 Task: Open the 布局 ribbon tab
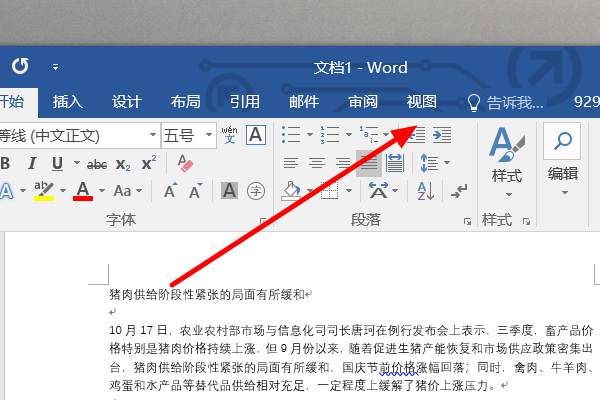click(x=186, y=102)
